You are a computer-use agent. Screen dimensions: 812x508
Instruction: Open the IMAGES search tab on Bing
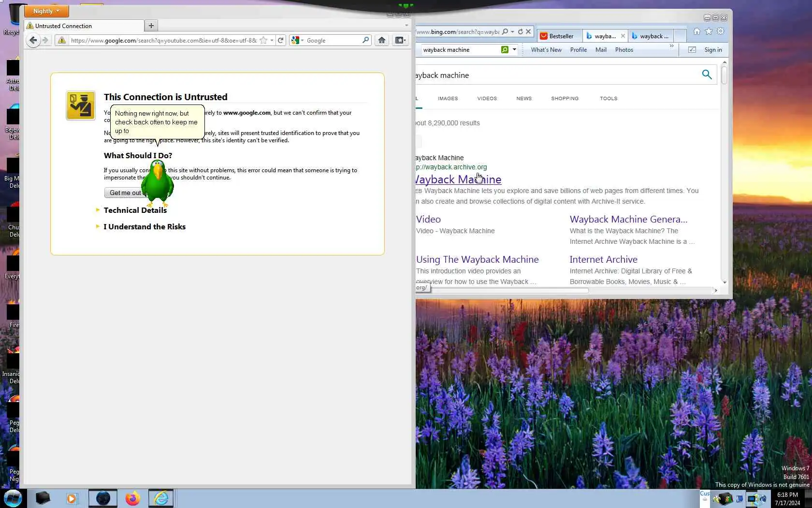pyautogui.click(x=448, y=98)
